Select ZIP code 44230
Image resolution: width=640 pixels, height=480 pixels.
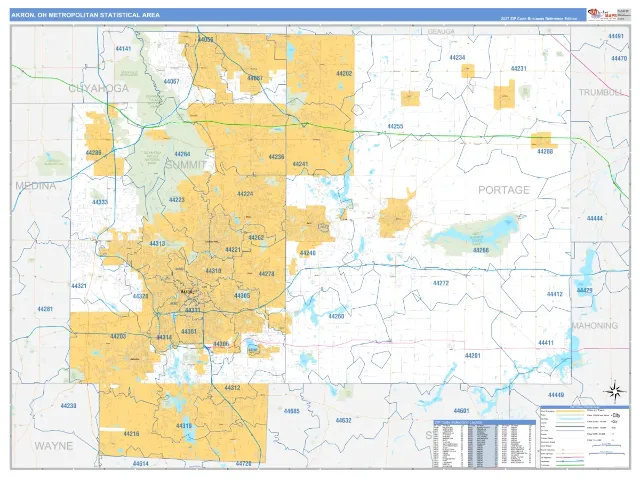point(68,406)
